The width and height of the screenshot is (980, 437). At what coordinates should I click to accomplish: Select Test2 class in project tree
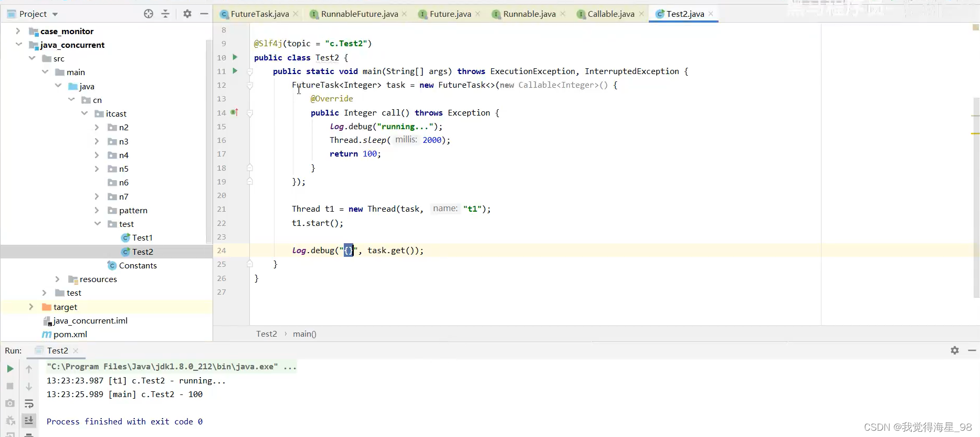(137, 252)
